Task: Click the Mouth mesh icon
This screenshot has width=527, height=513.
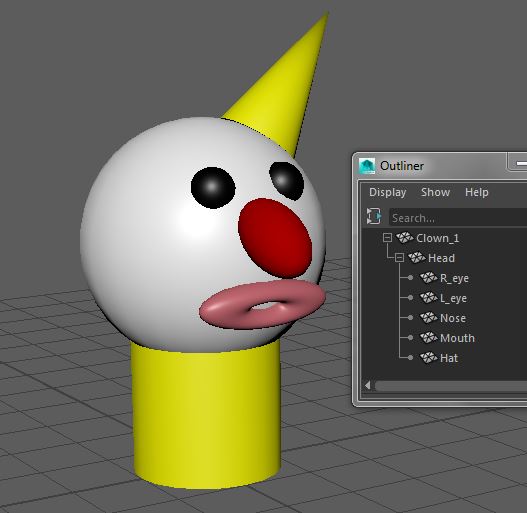Action: point(429,338)
